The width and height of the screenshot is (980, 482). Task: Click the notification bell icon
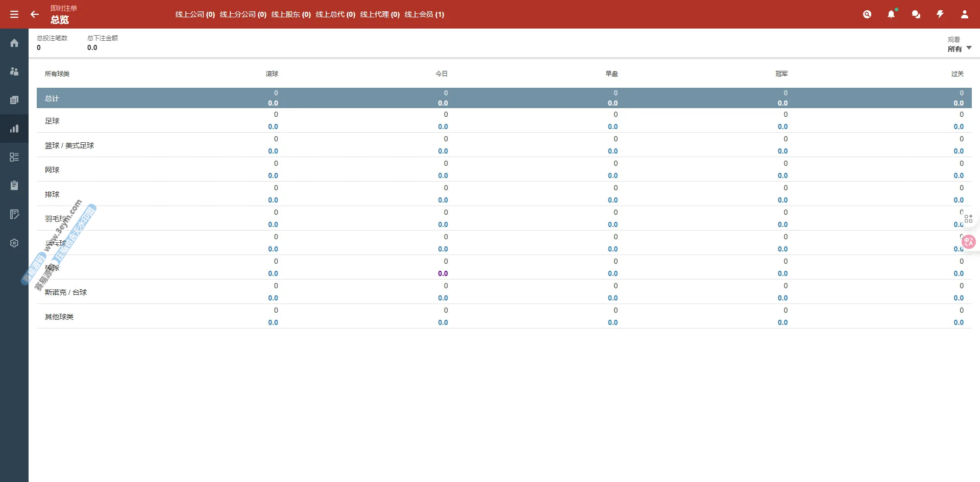coord(891,14)
